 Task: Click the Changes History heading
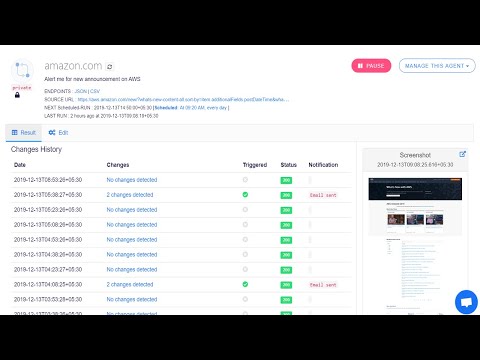click(36, 149)
